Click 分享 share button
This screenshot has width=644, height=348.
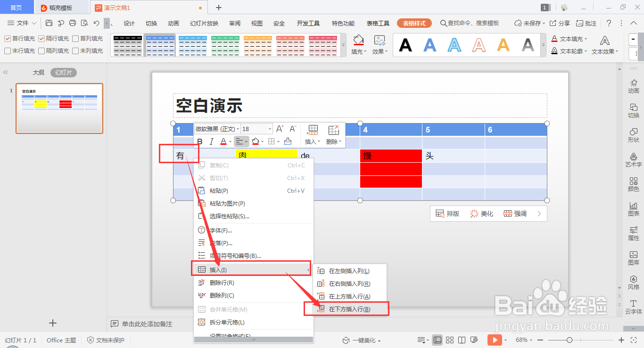(560, 23)
